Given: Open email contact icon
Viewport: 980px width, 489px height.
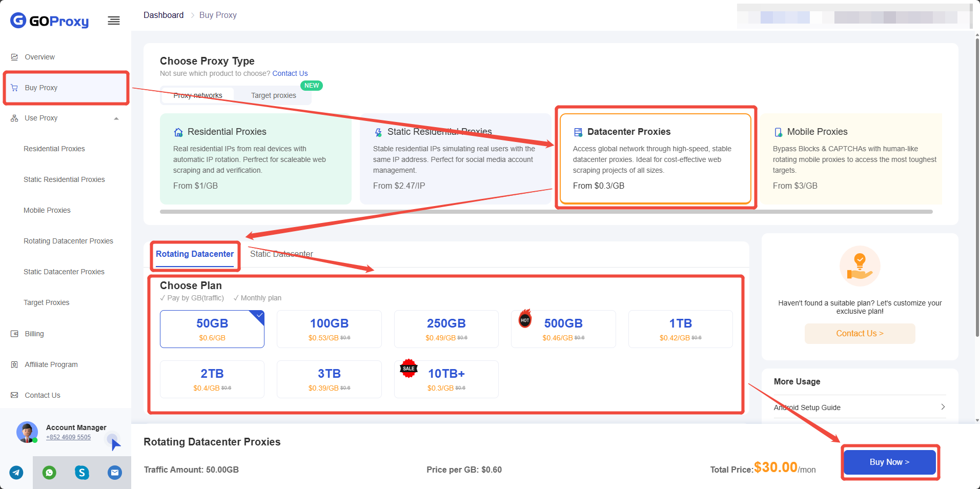Looking at the screenshot, I should 115,473.
